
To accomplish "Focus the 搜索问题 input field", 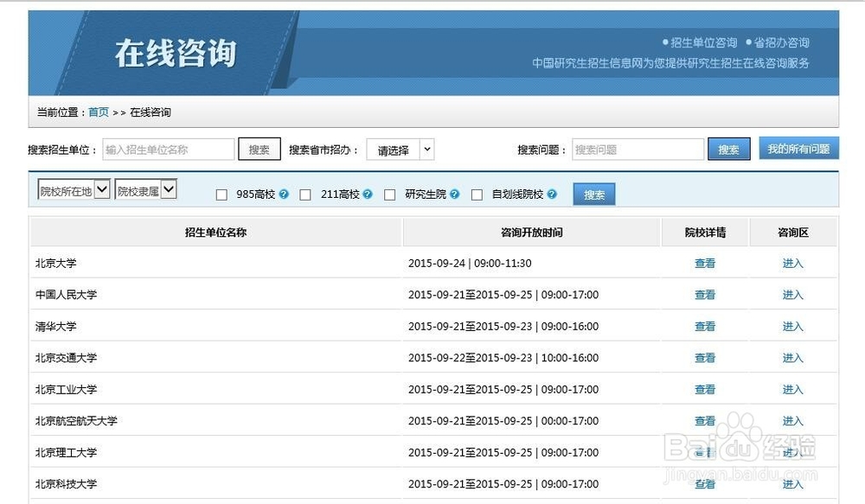I will 638,150.
